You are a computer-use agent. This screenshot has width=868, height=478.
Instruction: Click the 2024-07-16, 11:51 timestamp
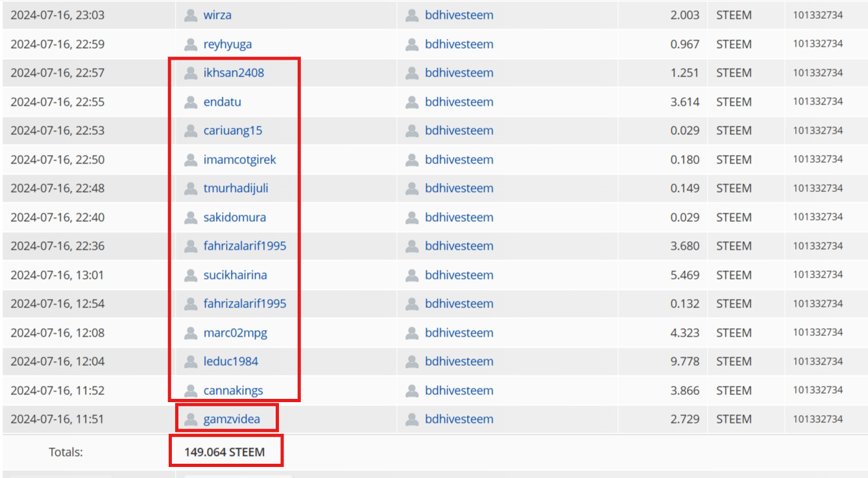point(58,419)
